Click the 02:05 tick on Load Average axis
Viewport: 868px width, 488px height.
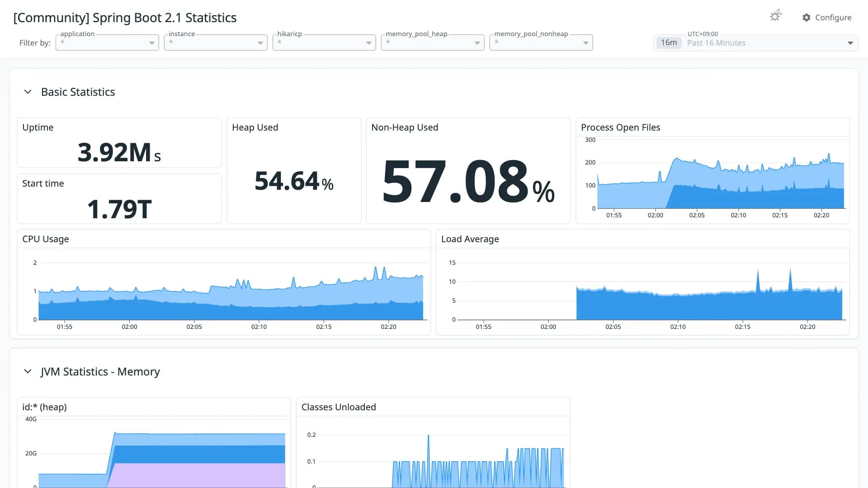point(613,327)
